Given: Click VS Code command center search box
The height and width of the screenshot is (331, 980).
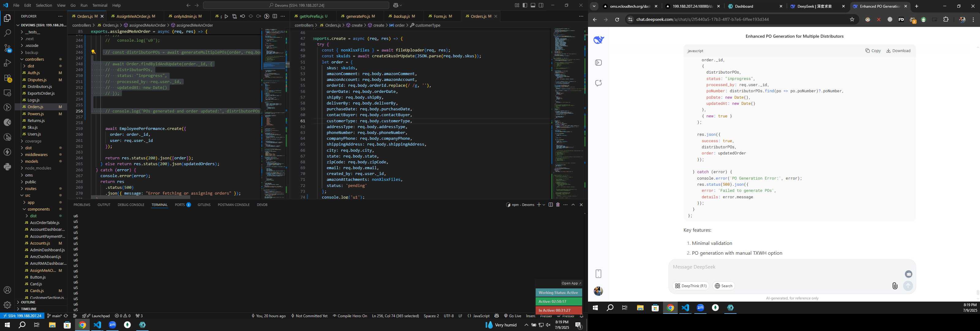Looking at the screenshot, I should [296, 5].
